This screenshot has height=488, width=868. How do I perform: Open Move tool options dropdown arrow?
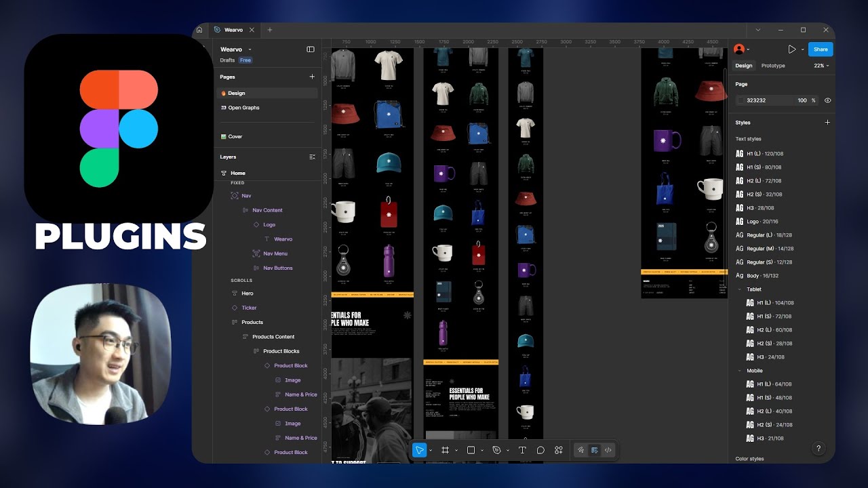point(431,450)
